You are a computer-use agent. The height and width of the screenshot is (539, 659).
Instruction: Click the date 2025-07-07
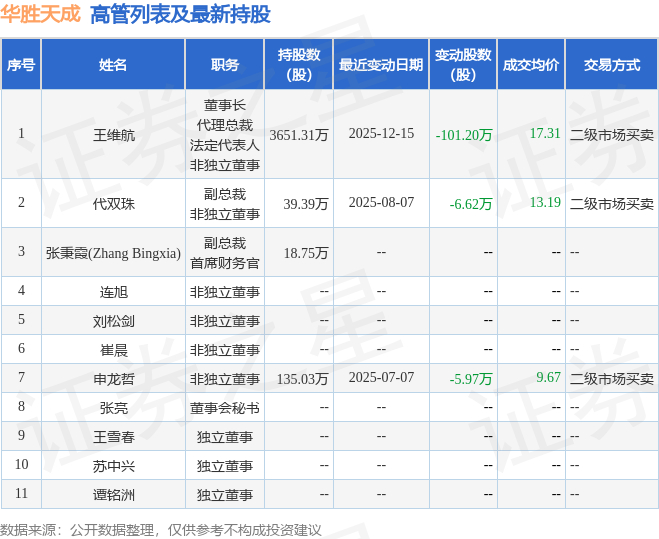(381, 378)
